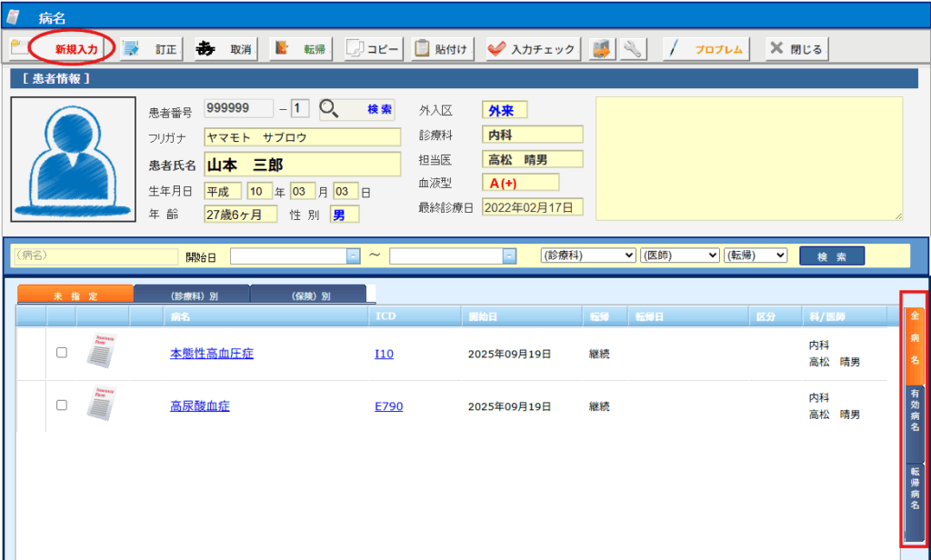Viewport: 931px width, 560px height.
Task: Open the 高尿酸血症 disease name link
Action: 199,406
